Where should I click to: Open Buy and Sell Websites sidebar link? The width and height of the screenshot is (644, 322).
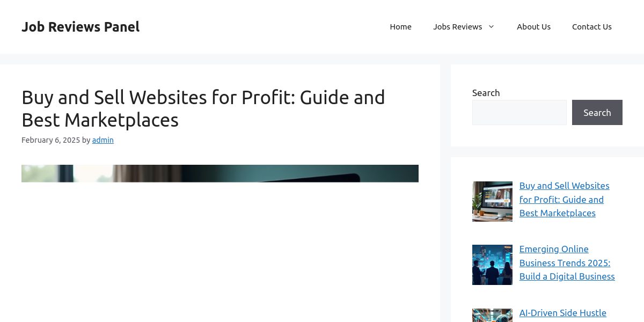click(x=564, y=199)
